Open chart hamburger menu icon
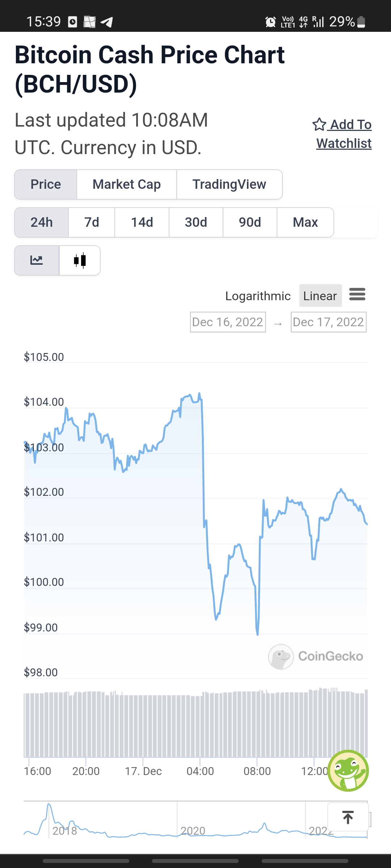The width and height of the screenshot is (391, 868). [x=357, y=294]
